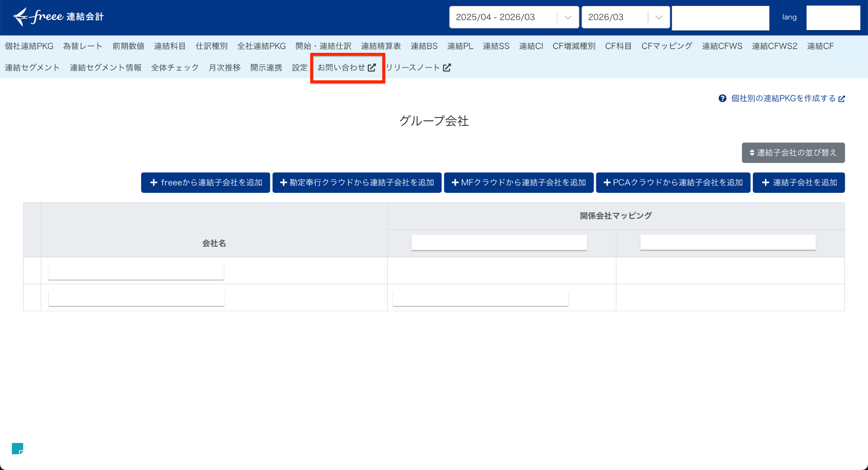Click the help question mark icon
This screenshot has width=868, height=470.
pos(722,98)
